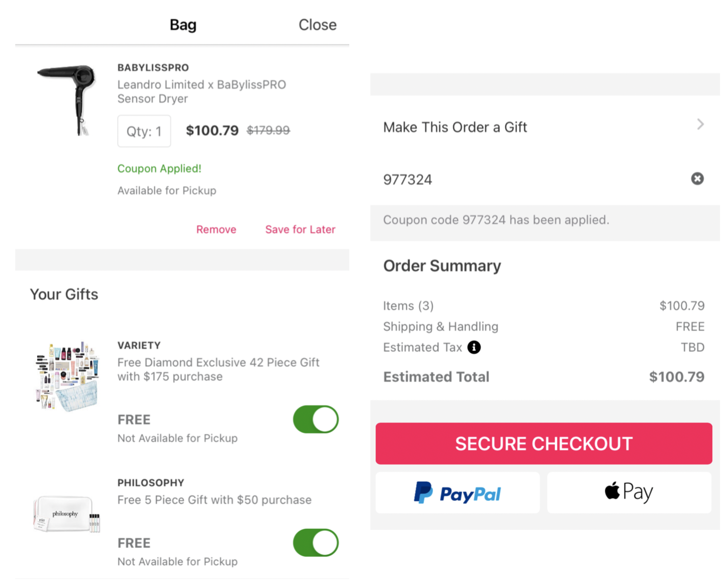The height and width of the screenshot is (580, 728).
Task: Toggle off the Variety free gift
Action: 316,419
